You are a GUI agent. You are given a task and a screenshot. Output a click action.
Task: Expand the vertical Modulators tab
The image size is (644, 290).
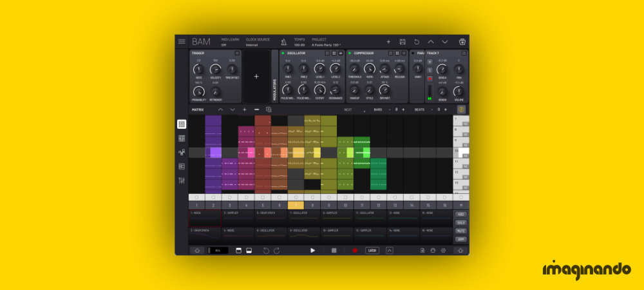tap(275, 77)
